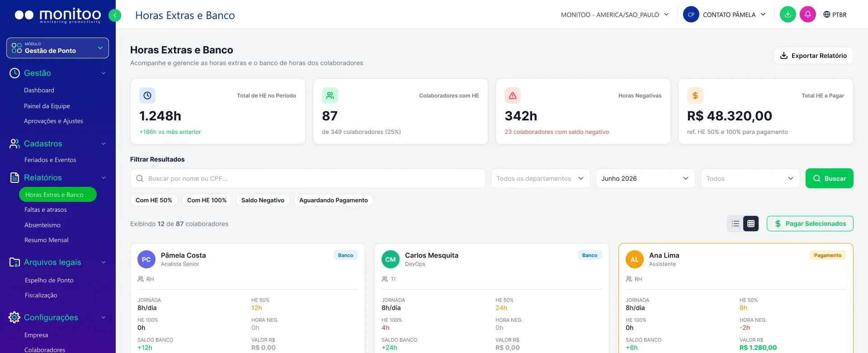
Task: Toggle the Com HE 50% filter chip
Action: tap(154, 200)
